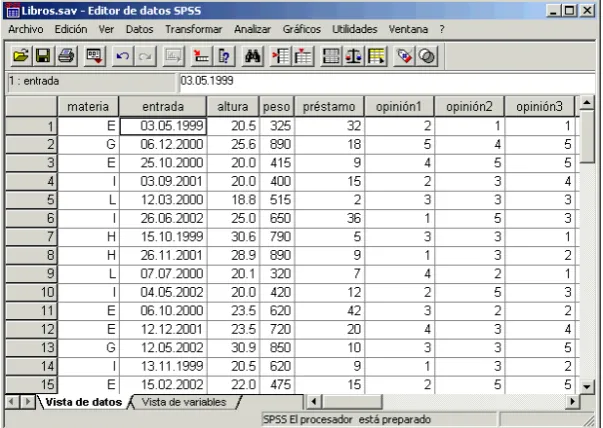Open the Transformar menu
Viewport: 603px width, 428px height.
[193, 29]
